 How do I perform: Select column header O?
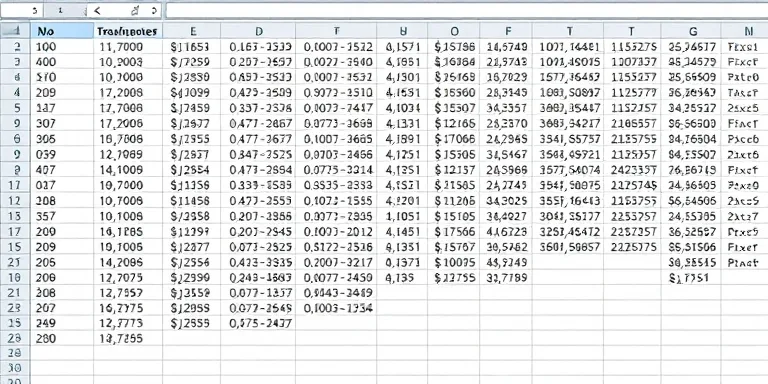click(x=454, y=31)
